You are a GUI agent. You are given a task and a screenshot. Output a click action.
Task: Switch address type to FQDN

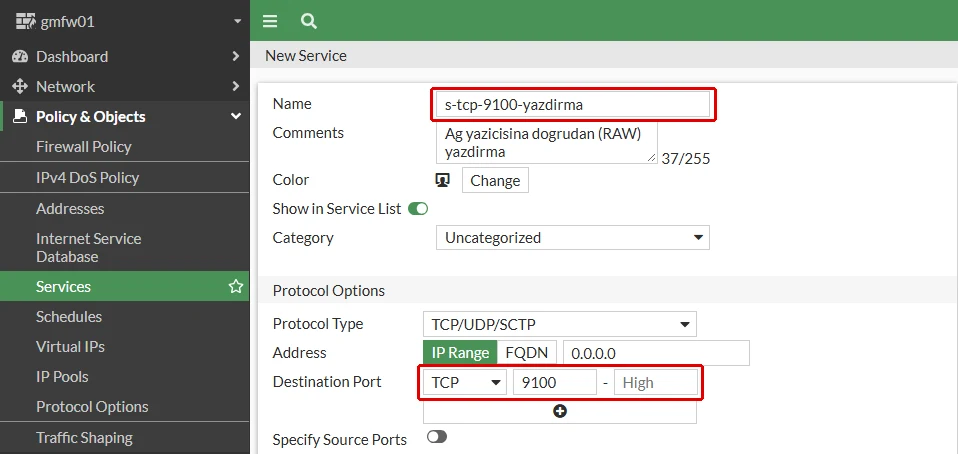(x=527, y=353)
